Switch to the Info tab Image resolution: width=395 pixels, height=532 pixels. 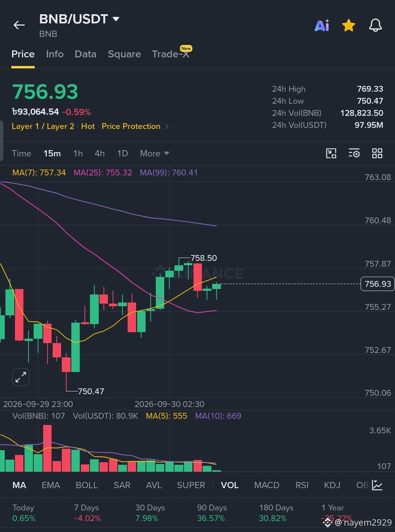(x=55, y=54)
